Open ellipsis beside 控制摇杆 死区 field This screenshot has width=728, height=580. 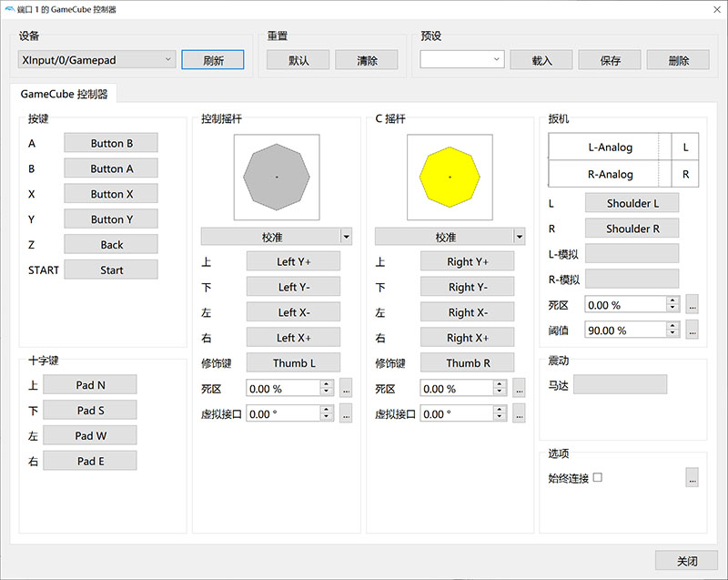346,389
